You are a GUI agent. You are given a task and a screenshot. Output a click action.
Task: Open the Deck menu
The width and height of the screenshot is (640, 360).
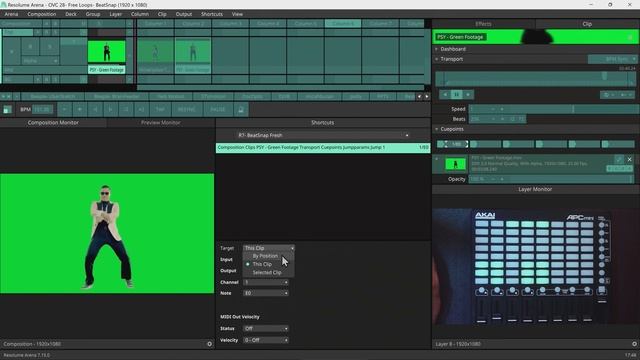(x=71, y=14)
